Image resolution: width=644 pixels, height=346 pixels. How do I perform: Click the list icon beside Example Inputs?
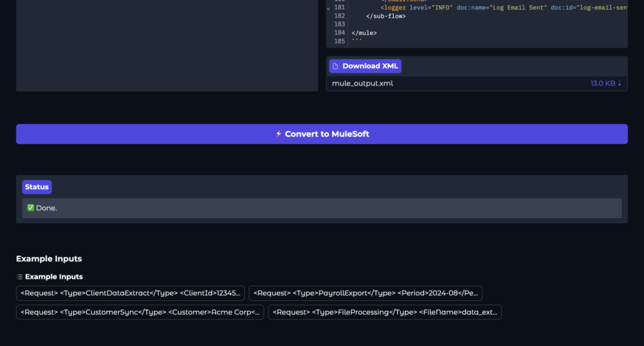19,277
